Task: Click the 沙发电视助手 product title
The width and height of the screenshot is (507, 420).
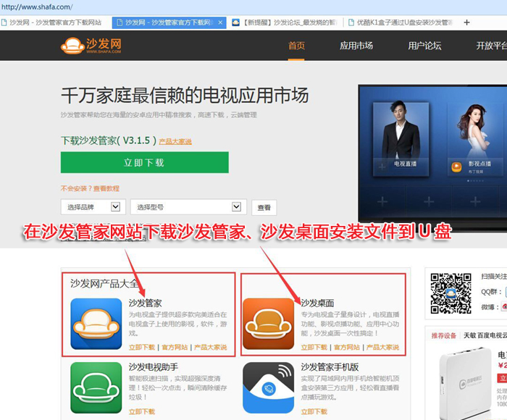Action: pyautogui.click(x=154, y=367)
